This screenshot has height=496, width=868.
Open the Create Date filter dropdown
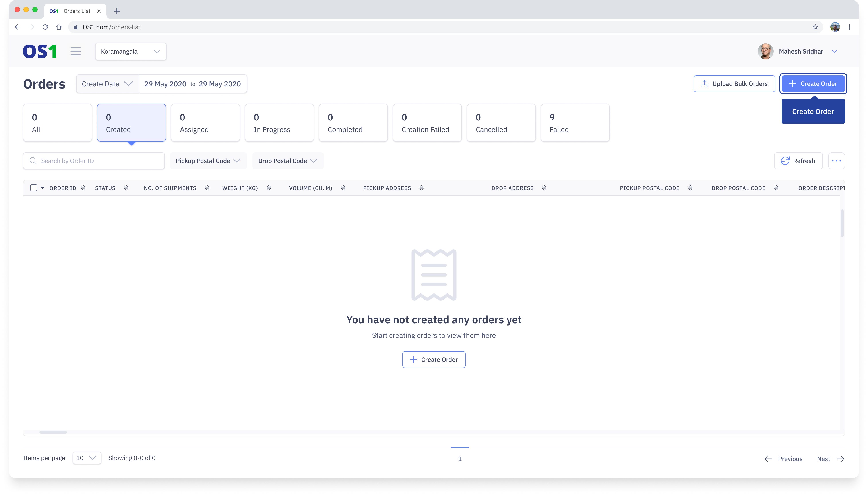pos(107,84)
